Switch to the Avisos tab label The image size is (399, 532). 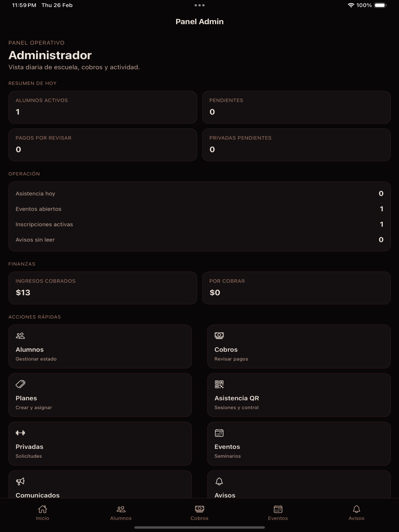[356, 518]
